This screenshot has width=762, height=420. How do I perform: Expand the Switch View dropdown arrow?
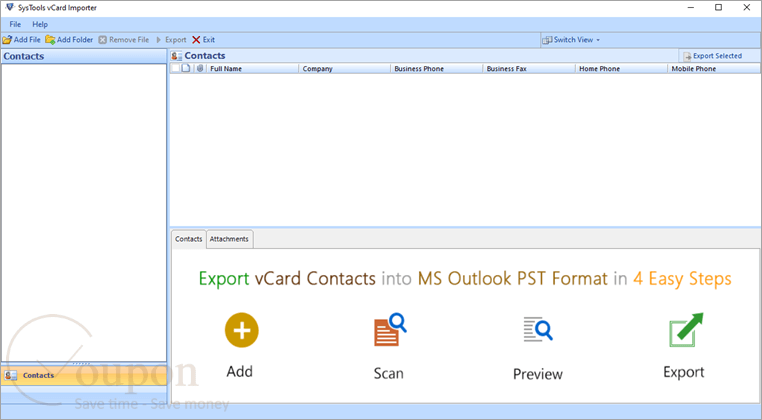[x=598, y=40]
